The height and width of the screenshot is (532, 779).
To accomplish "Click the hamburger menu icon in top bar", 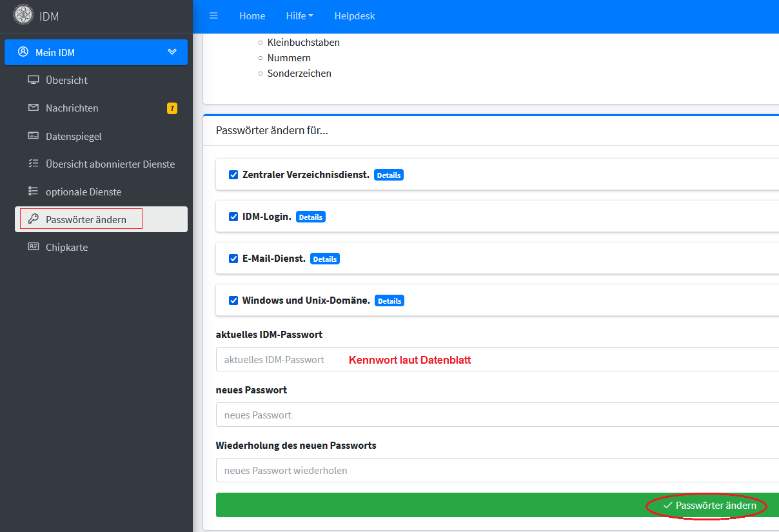I will coord(213,16).
